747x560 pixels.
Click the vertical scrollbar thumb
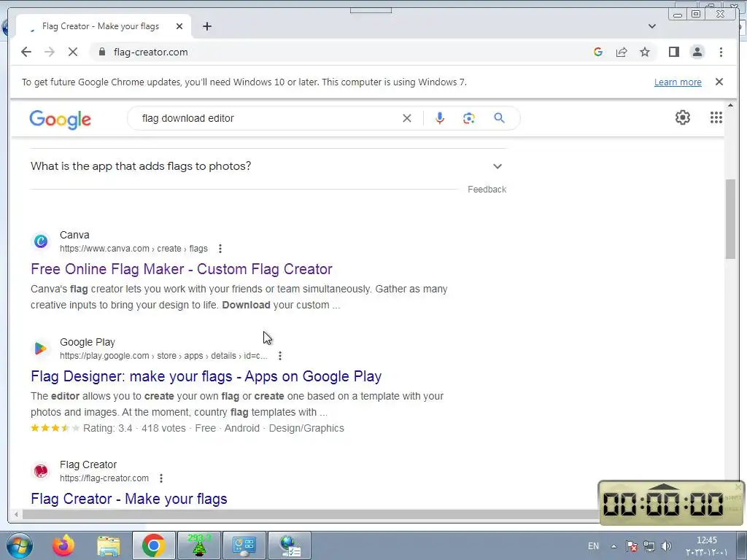(x=730, y=219)
